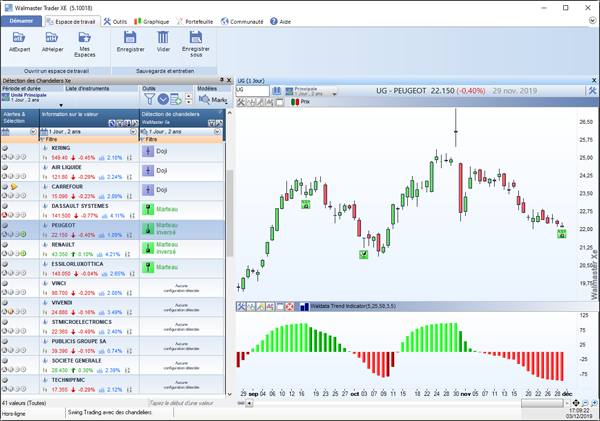Click the Outils stepper up arrow
Viewport: 600px width, 421px height.
point(189,96)
